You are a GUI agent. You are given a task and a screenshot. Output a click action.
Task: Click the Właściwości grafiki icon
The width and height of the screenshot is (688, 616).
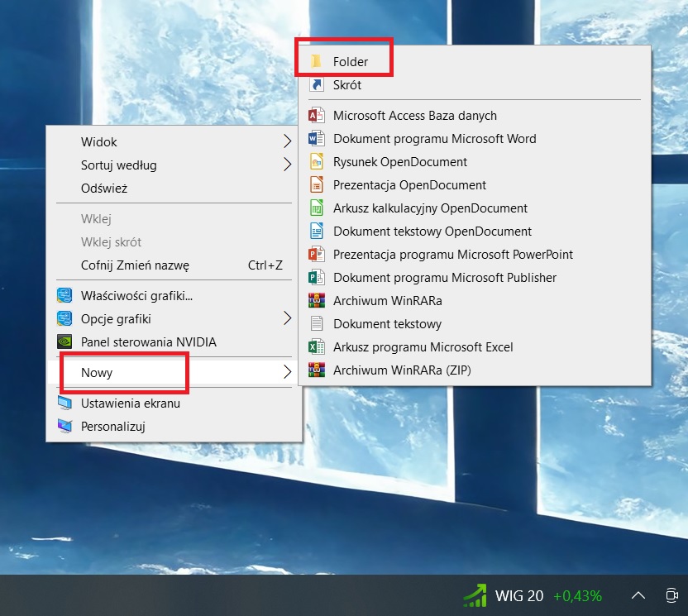point(64,296)
